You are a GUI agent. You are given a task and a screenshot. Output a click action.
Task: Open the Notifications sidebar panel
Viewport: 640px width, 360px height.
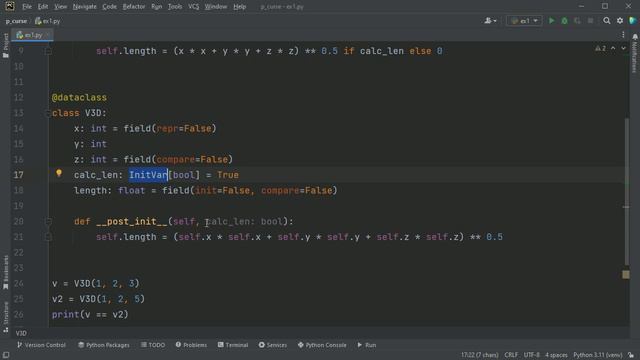[x=635, y=53]
